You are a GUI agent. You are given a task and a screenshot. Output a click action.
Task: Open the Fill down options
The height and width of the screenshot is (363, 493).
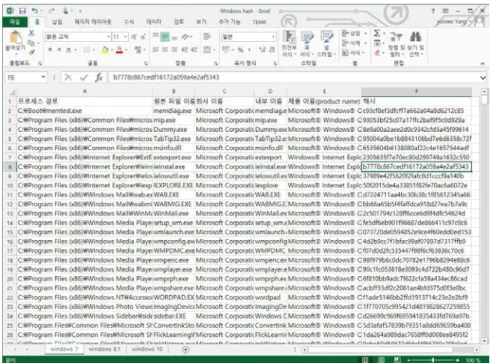coord(377,43)
